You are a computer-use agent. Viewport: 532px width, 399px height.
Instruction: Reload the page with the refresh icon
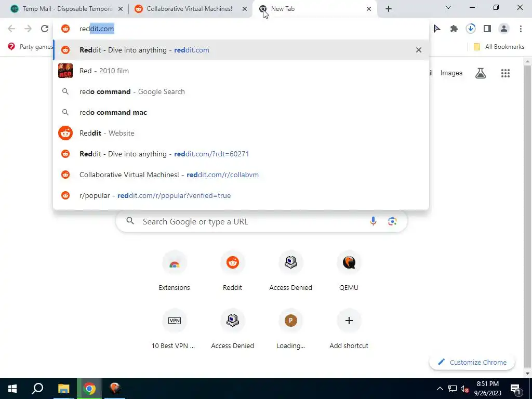click(x=45, y=29)
